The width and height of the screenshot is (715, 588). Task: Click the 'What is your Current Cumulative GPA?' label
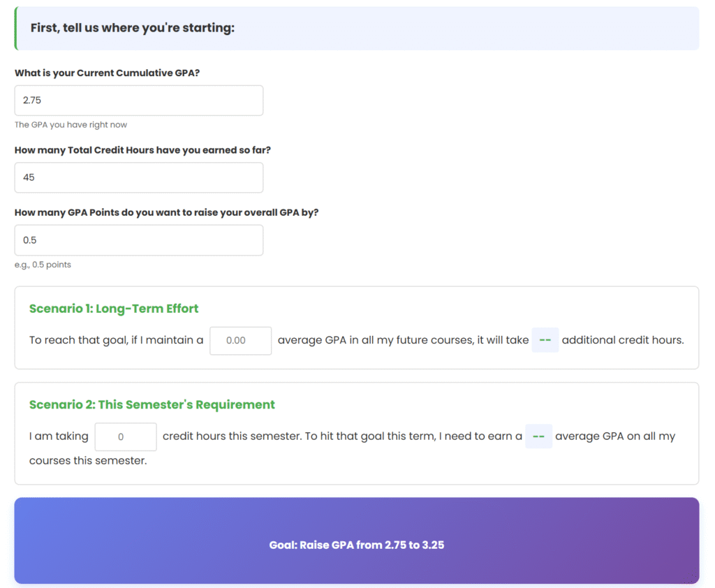point(107,73)
